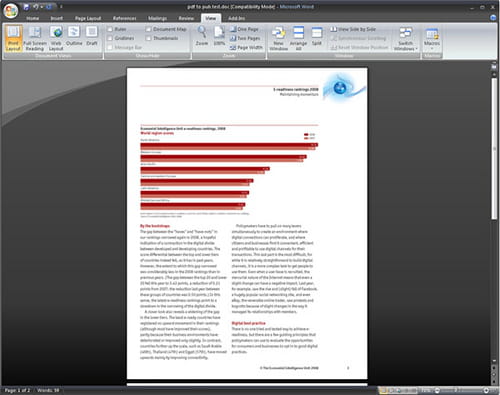Switch to Web Layout view
This screenshot has height=395, width=500.
tap(56, 38)
